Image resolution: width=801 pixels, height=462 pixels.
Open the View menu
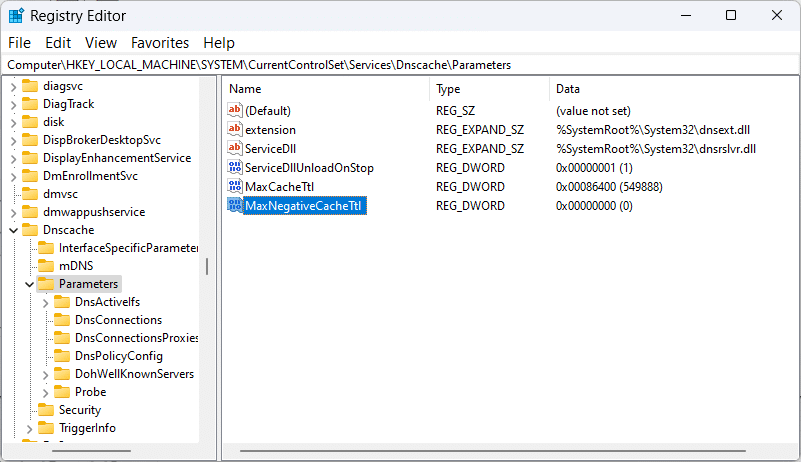click(x=101, y=43)
